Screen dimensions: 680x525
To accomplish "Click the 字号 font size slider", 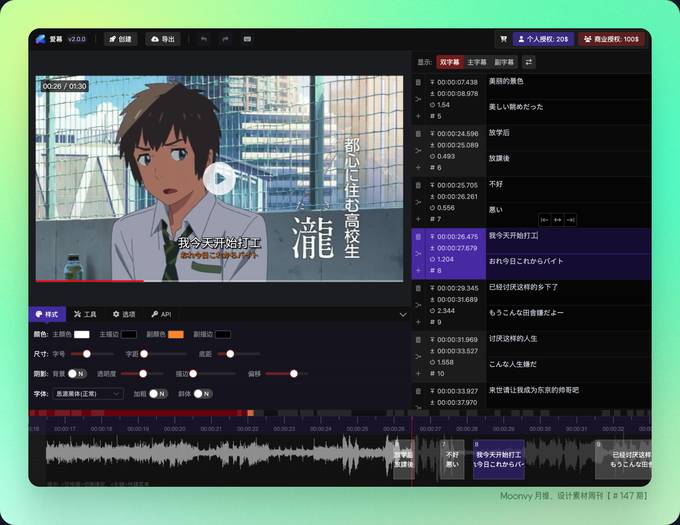I will click(x=92, y=354).
